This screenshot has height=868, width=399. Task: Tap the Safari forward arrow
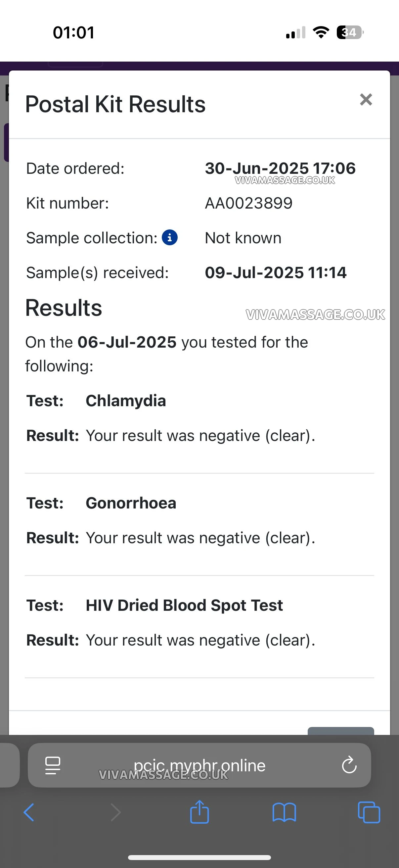click(116, 812)
